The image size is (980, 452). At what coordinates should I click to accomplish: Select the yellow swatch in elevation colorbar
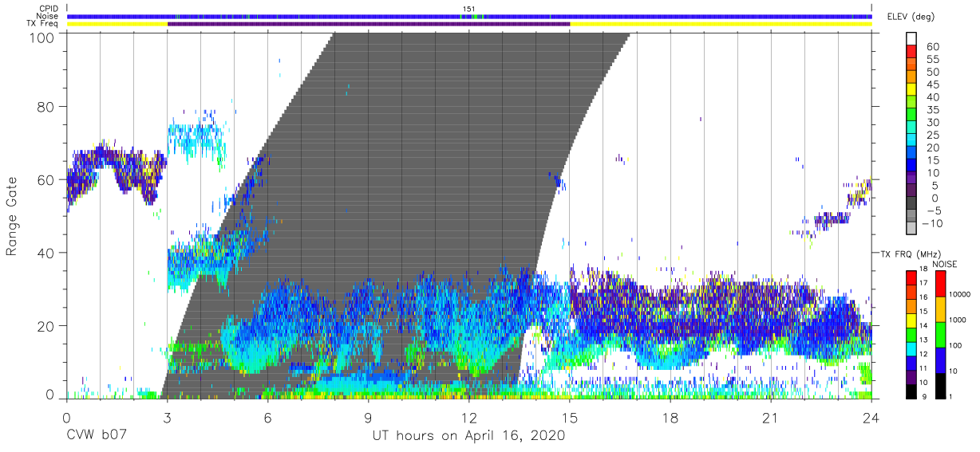[911, 89]
